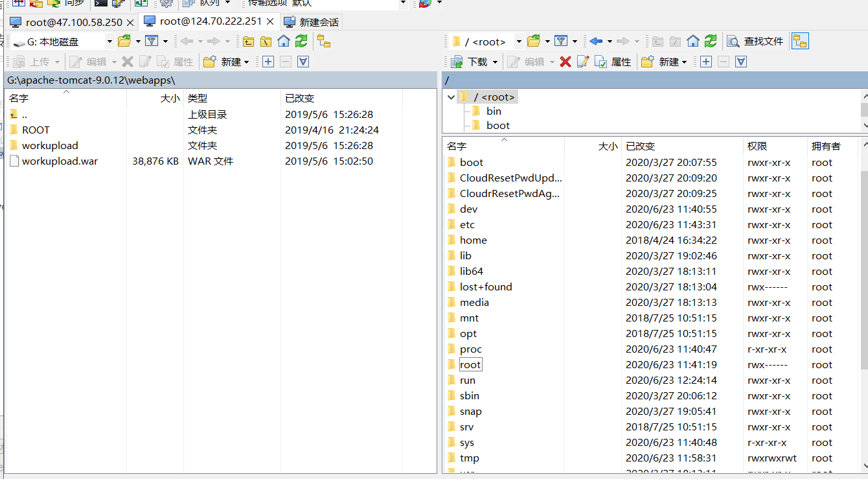Open directory/bookmark icon in local panel

click(x=124, y=41)
